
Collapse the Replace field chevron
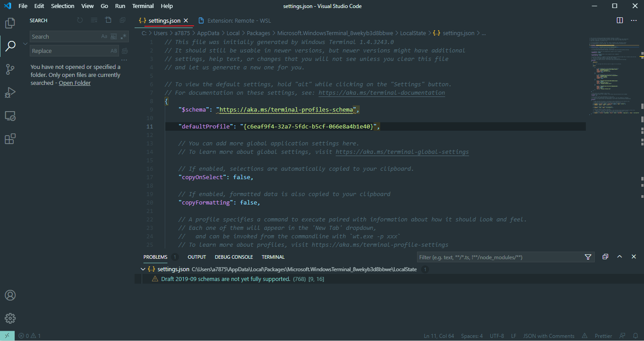coord(25,44)
